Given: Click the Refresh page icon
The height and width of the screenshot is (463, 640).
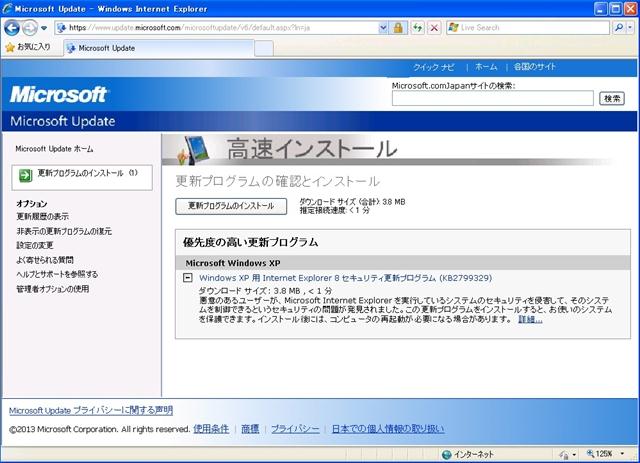Looking at the screenshot, I should click(x=417, y=28).
